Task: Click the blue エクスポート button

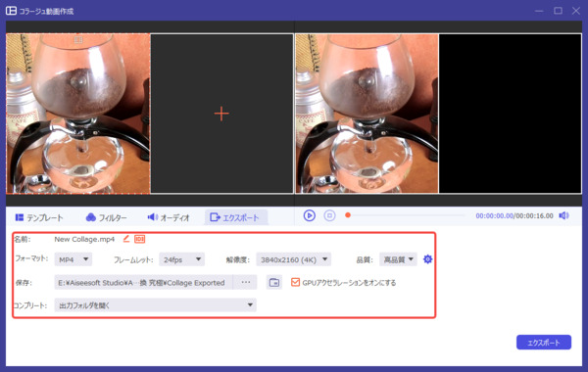Action: click(x=544, y=342)
